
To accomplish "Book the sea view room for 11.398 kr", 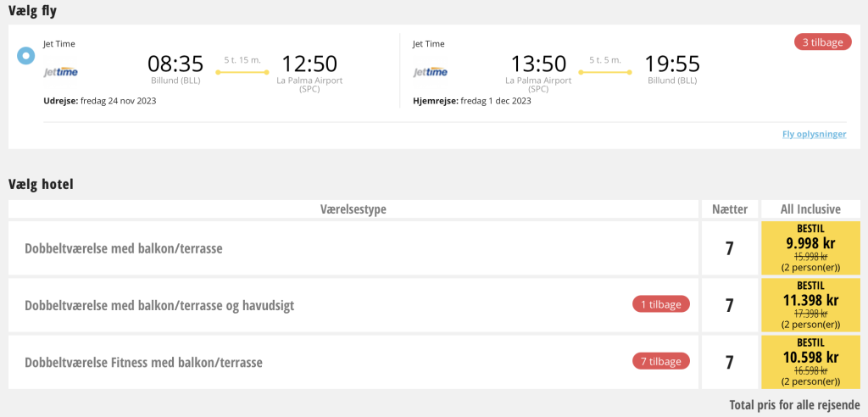I will coord(810,305).
